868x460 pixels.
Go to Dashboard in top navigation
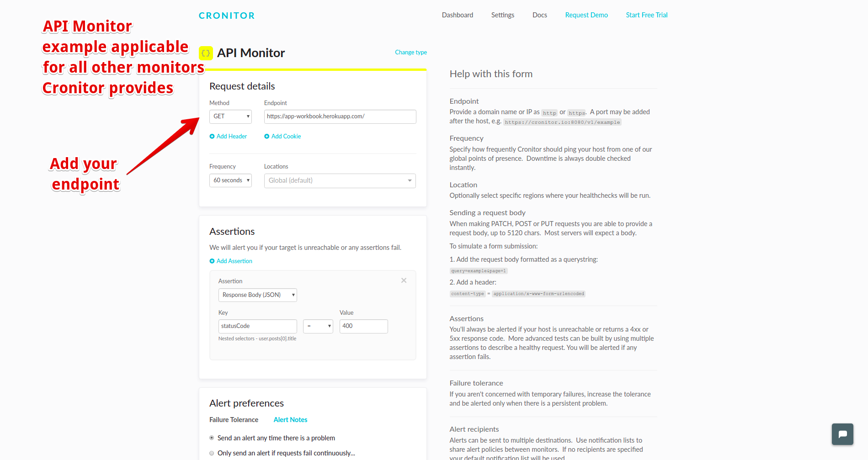pos(457,15)
